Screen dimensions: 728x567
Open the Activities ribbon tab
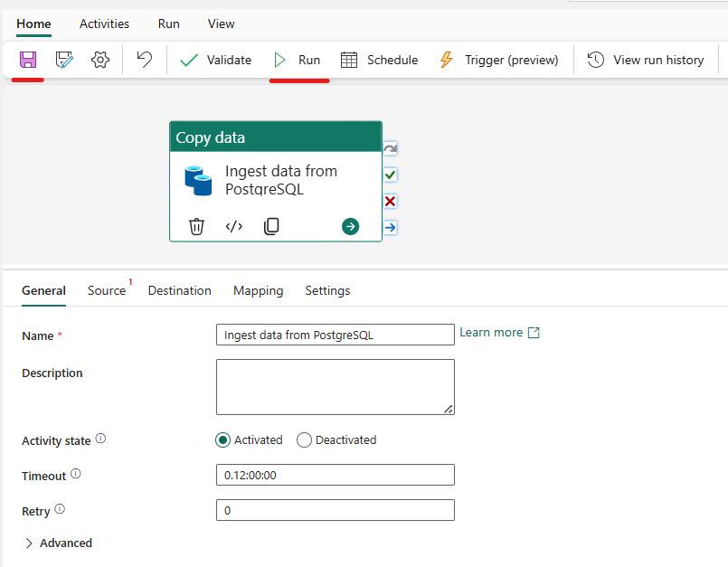105,24
